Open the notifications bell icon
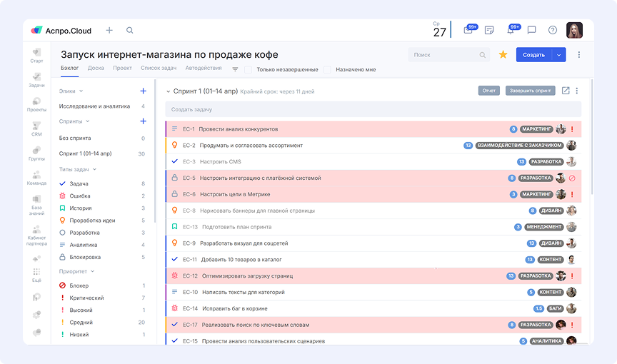 click(x=510, y=31)
